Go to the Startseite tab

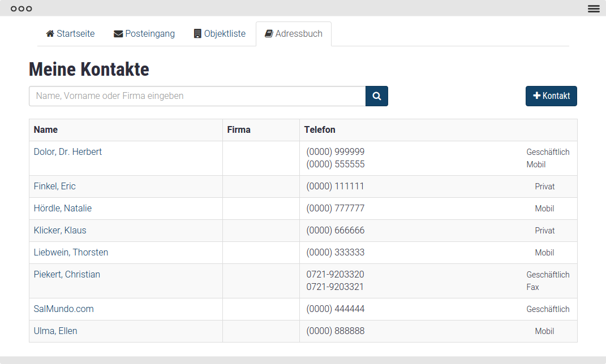click(75, 34)
